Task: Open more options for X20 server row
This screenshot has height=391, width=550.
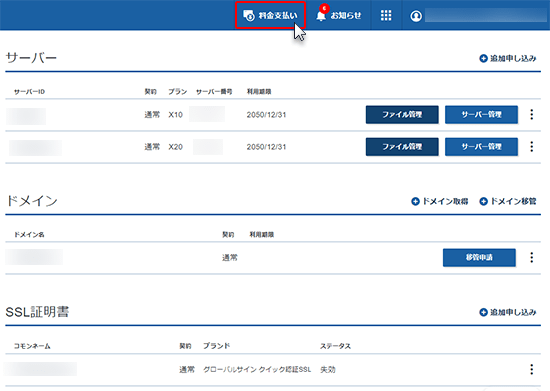Action: point(532,147)
